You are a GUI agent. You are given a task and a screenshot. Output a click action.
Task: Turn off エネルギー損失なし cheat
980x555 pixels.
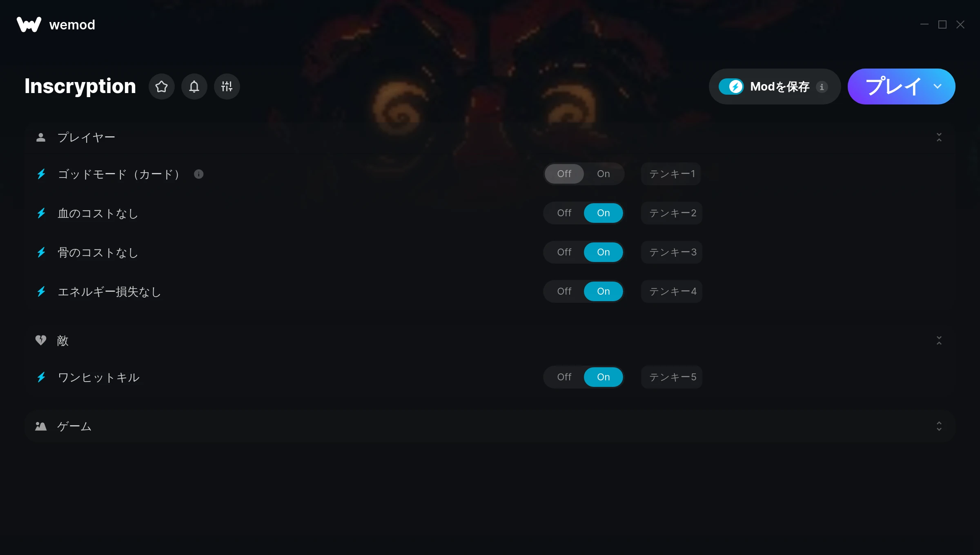(564, 291)
